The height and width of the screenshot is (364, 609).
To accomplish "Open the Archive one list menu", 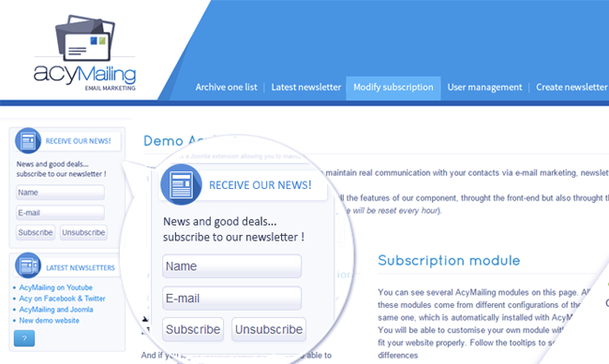I will [x=226, y=87].
